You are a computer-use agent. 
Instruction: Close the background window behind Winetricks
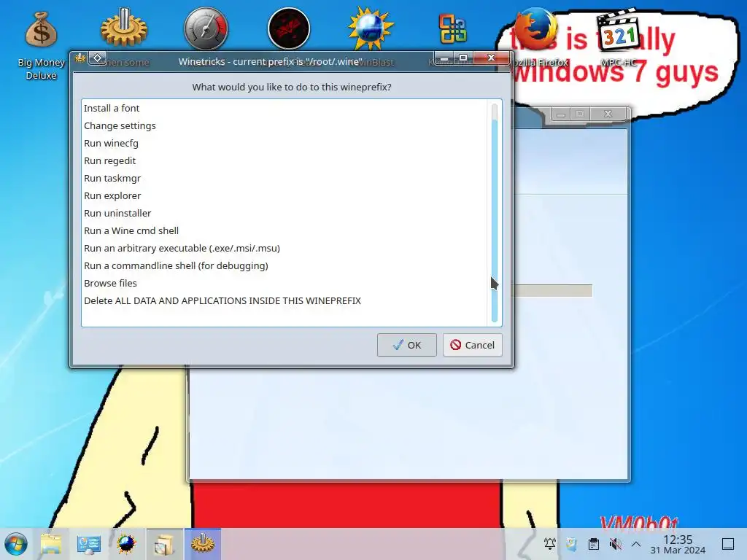(608, 114)
